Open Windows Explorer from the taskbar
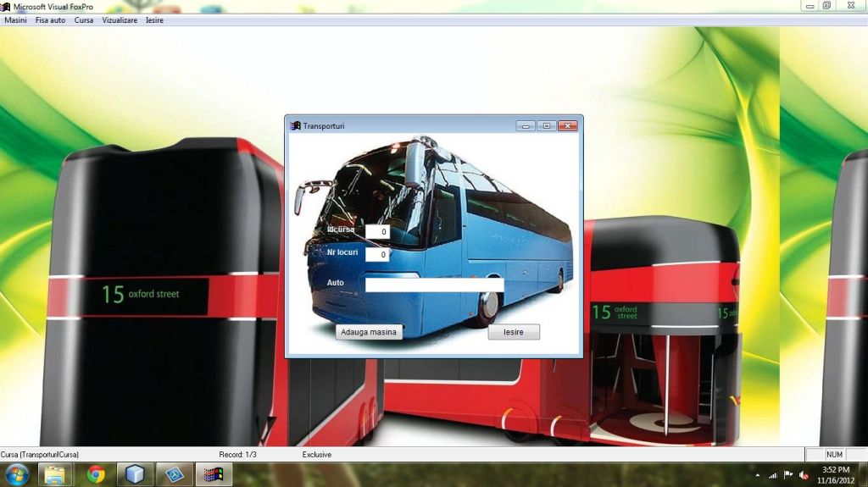 [x=56, y=474]
